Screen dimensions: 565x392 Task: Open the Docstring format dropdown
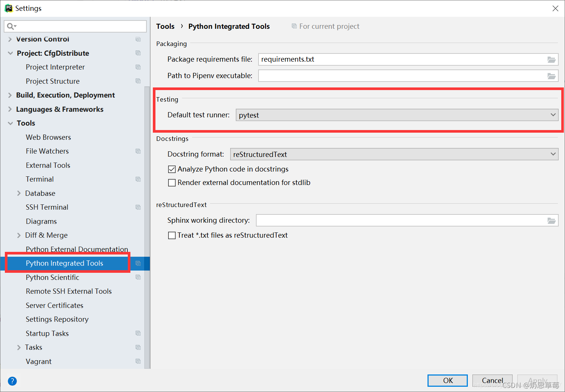pos(394,154)
